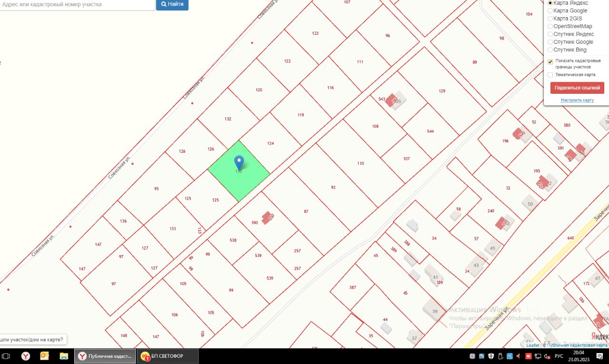Click gray house number 45 near parcel 57
609x364 pixels.
(492, 248)
